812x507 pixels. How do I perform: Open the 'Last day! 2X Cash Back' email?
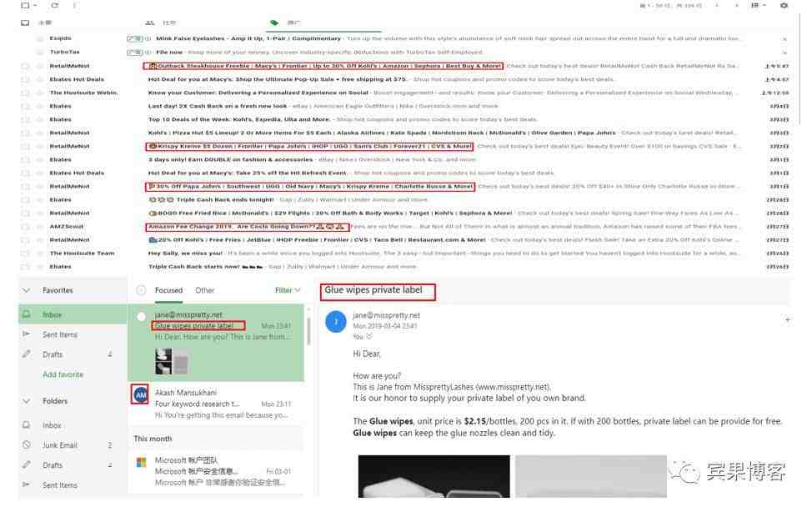[404, 106]
